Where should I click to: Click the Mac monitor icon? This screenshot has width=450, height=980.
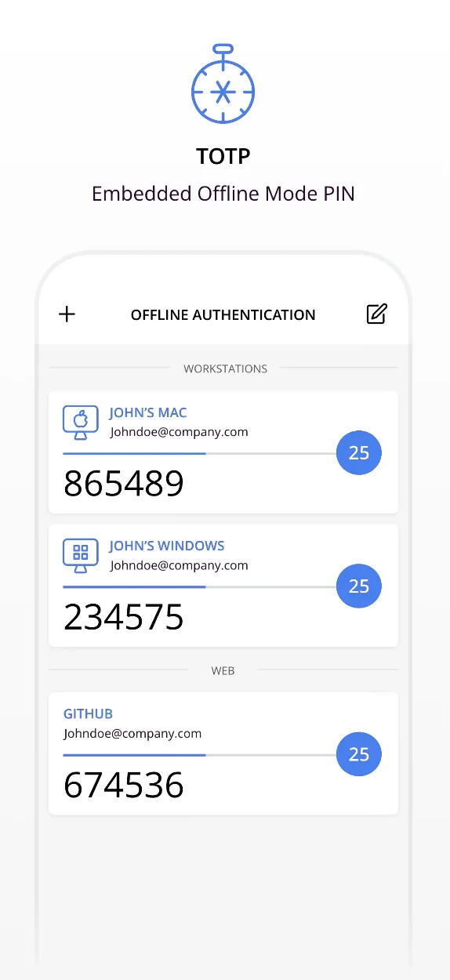(x=81, y=423)
